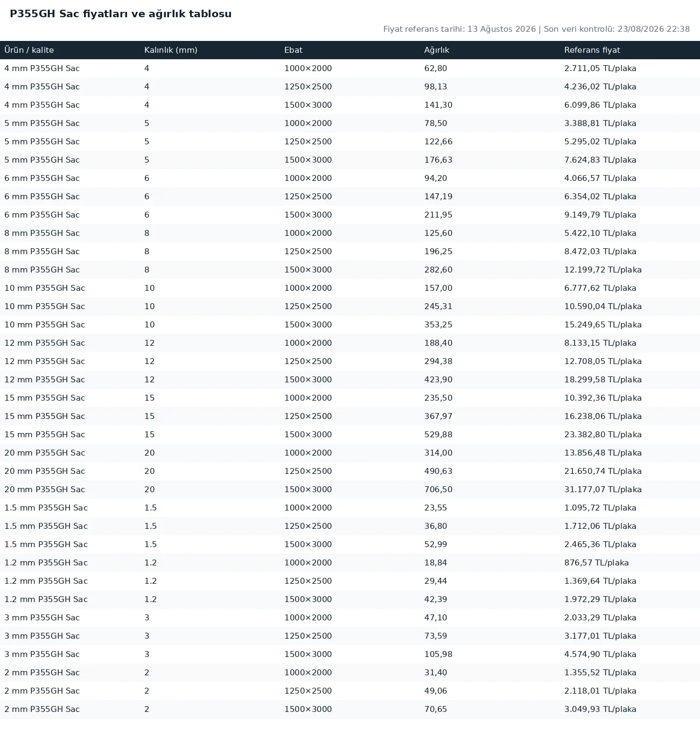Select the price 876,57 TL/plaka
Image resolution: width=700 pixels, height=755 pixels.
point(597,563)
